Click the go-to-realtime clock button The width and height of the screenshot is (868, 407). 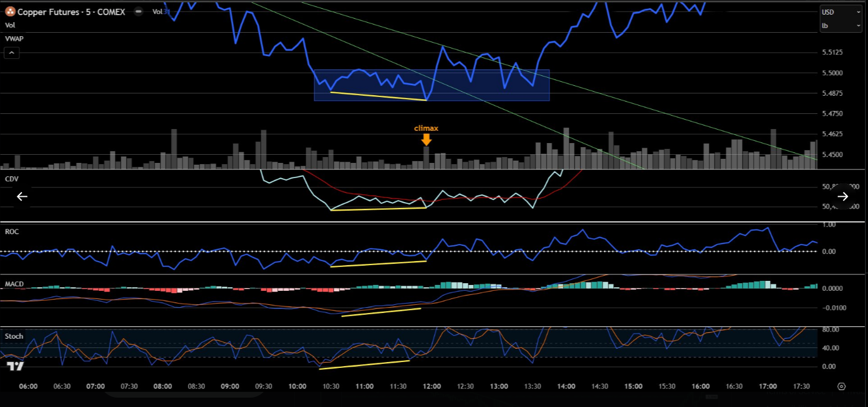coord(841,387)
